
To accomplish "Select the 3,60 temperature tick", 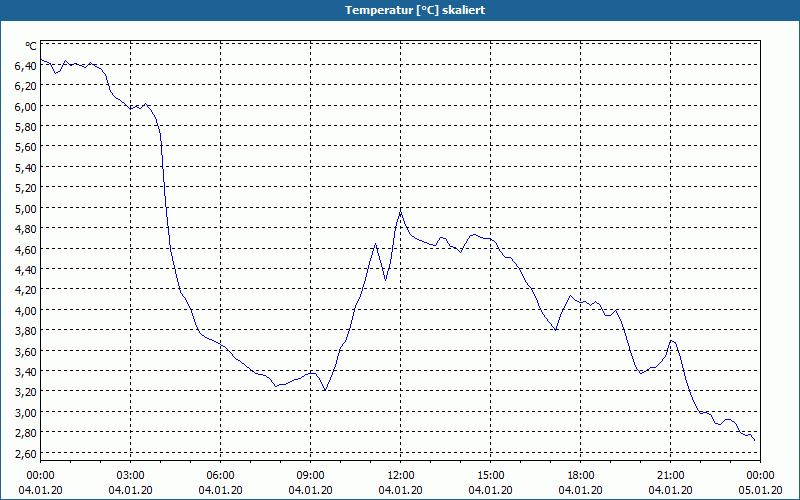I will (26, 351).
